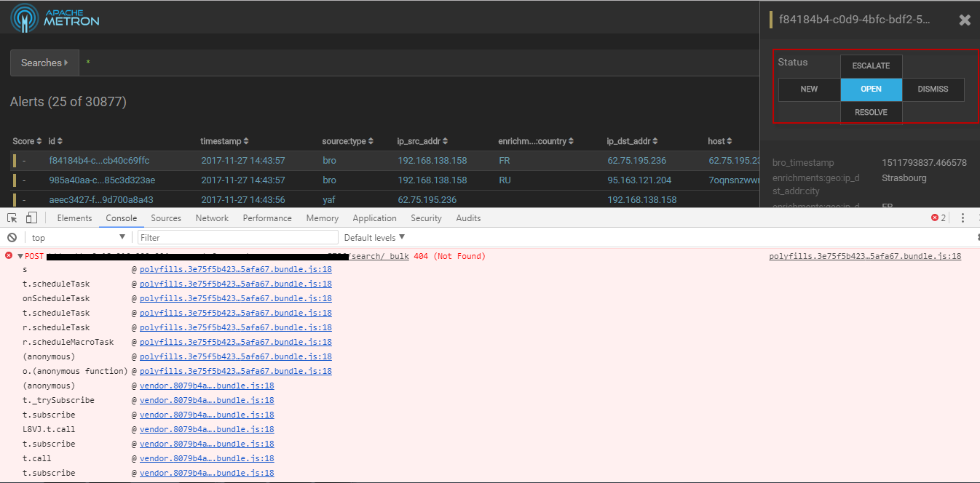
Task: Click the Strasbourg city value
Action: click(904, 178)
